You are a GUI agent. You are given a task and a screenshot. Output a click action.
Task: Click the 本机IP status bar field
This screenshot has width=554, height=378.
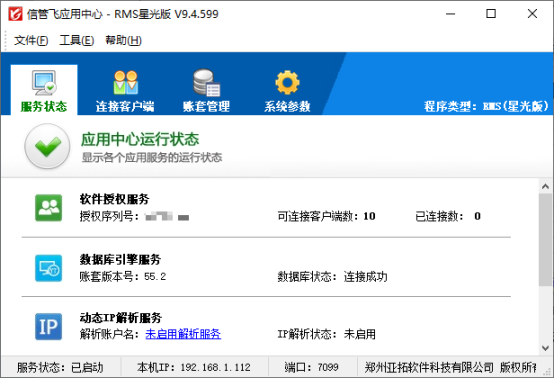[x=194, y=367]
